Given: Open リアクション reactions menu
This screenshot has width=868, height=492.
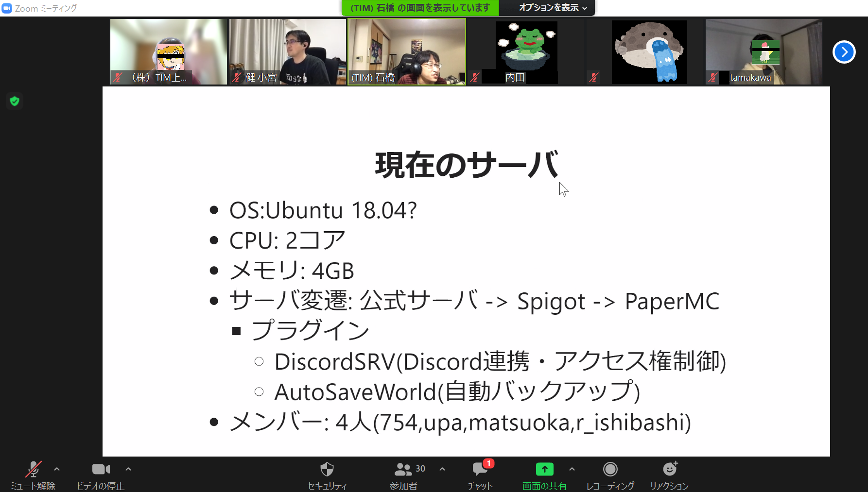Looking at the screenshot, I should click(x=669, y=475).
